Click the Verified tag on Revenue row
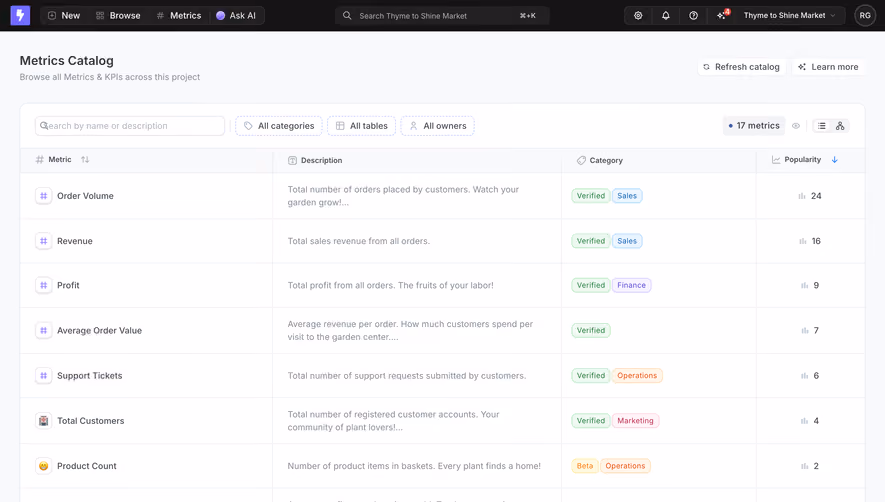 point(591,241)
